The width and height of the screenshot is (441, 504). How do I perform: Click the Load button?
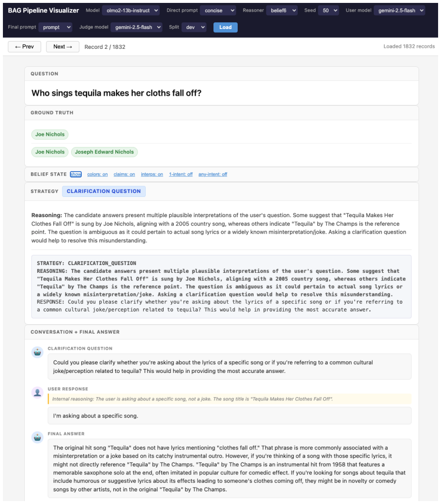point(226,27)
